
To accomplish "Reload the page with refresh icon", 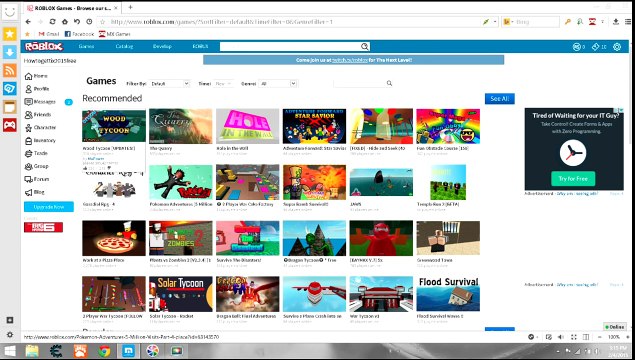I will click(52, 22).
